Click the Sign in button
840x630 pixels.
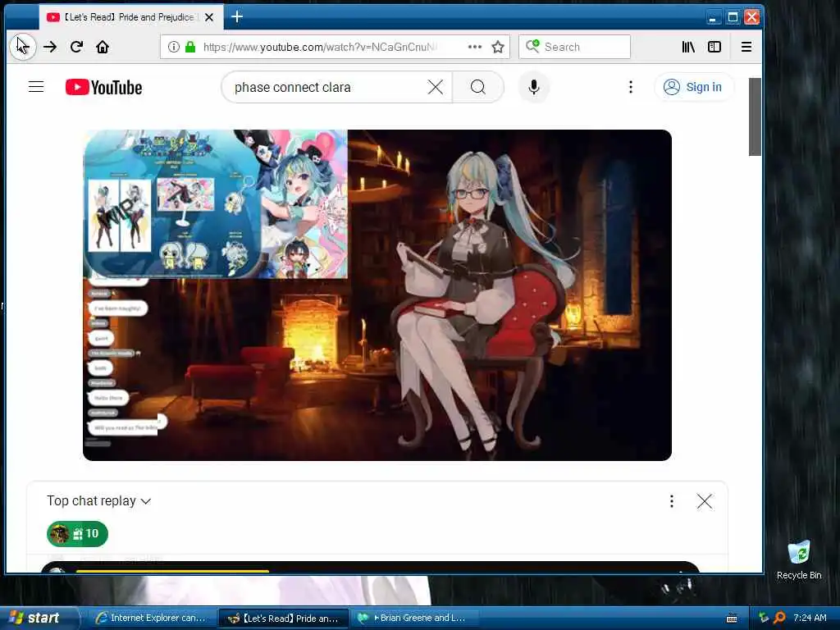click(694, 87)
